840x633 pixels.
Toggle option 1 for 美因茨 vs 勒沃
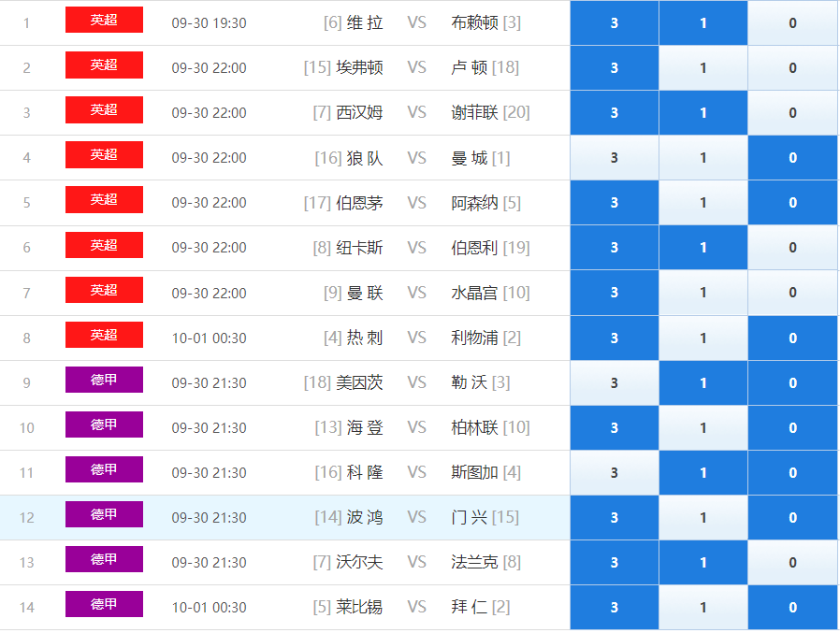(x=703, y=383)
